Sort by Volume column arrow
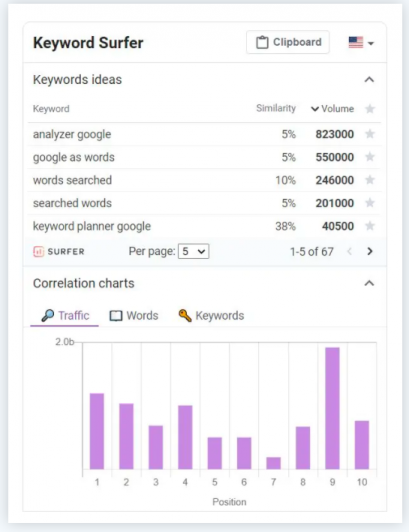This screenshot has width=409, height=532. (x=315, y=109)
